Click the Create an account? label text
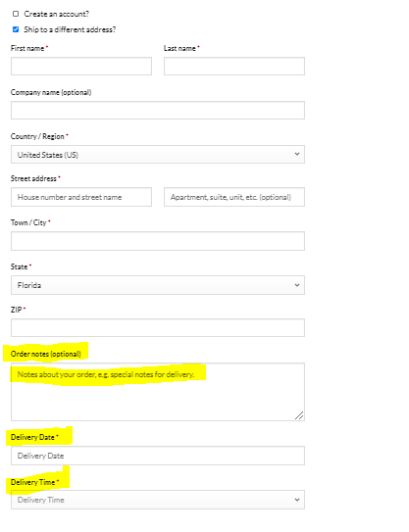 (56, 14)
